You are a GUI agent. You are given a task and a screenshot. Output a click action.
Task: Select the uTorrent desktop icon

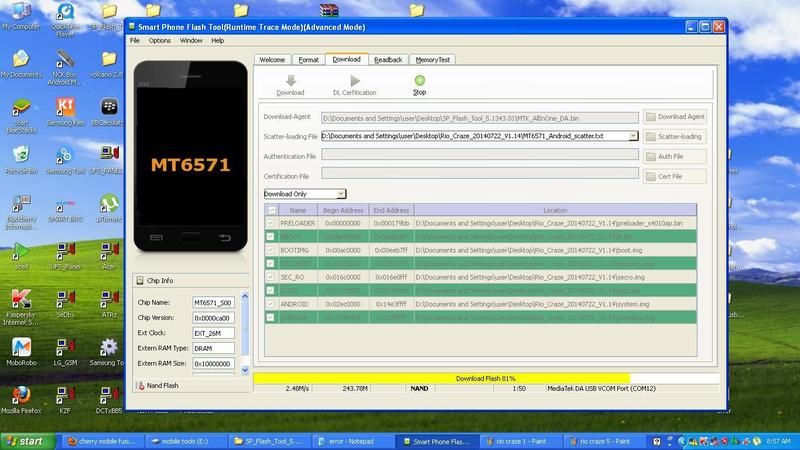coord(109,208)
